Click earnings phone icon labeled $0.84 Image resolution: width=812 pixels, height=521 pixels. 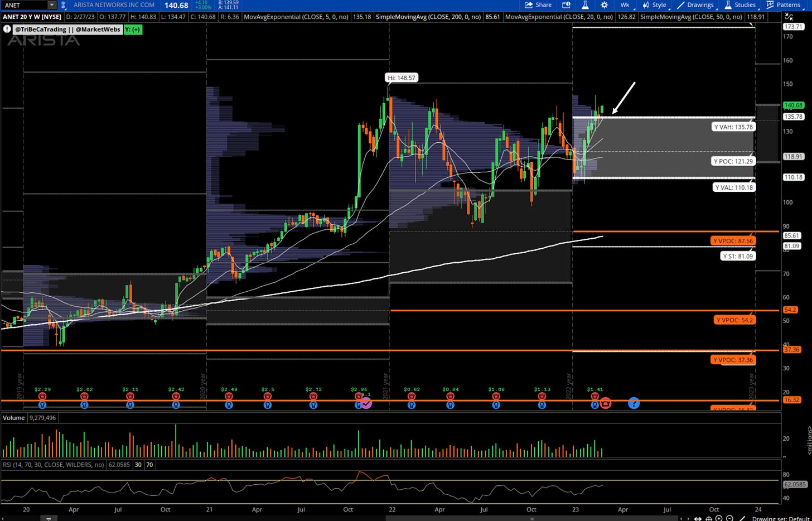pyautogui.click(x=450, y=397)
